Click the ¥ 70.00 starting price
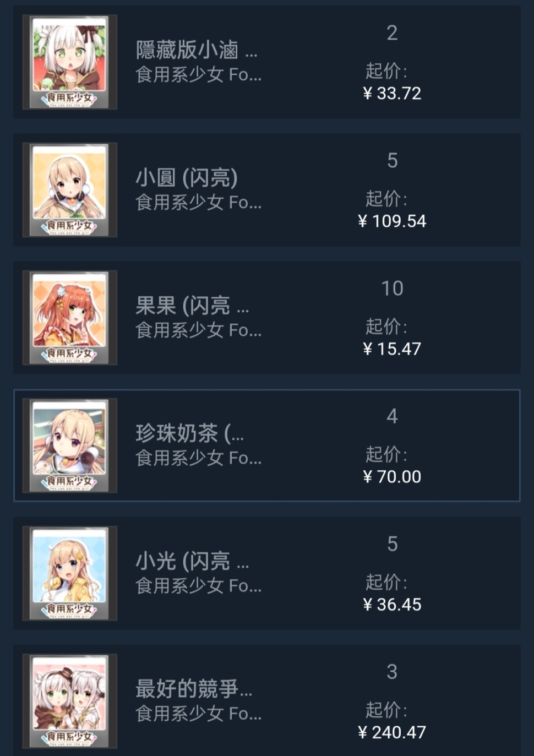 pyautogui.click(x=392, y=476)
